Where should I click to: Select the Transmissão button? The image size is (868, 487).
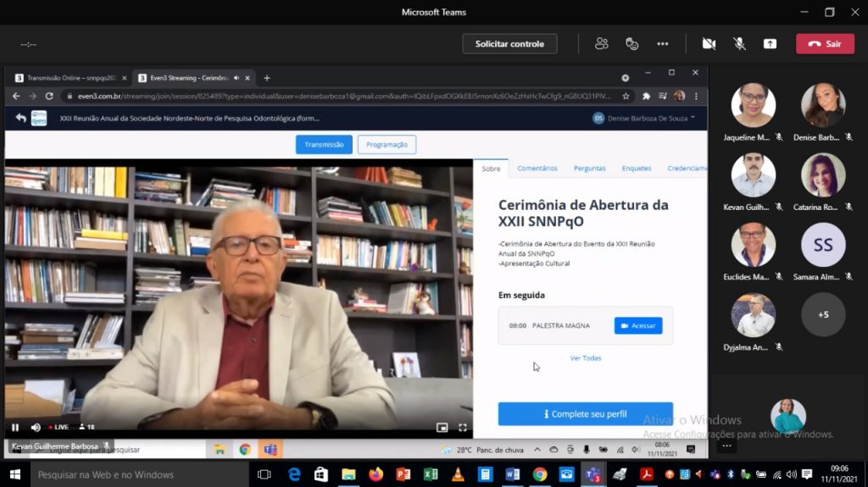pyautogui.click(x=324, y=145)
